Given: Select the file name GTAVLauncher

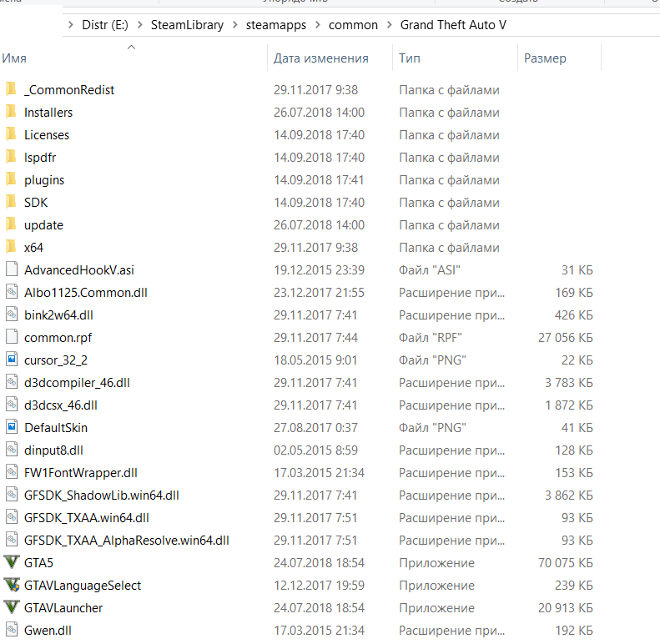Looking at the screenshot, I should point(63,608).
